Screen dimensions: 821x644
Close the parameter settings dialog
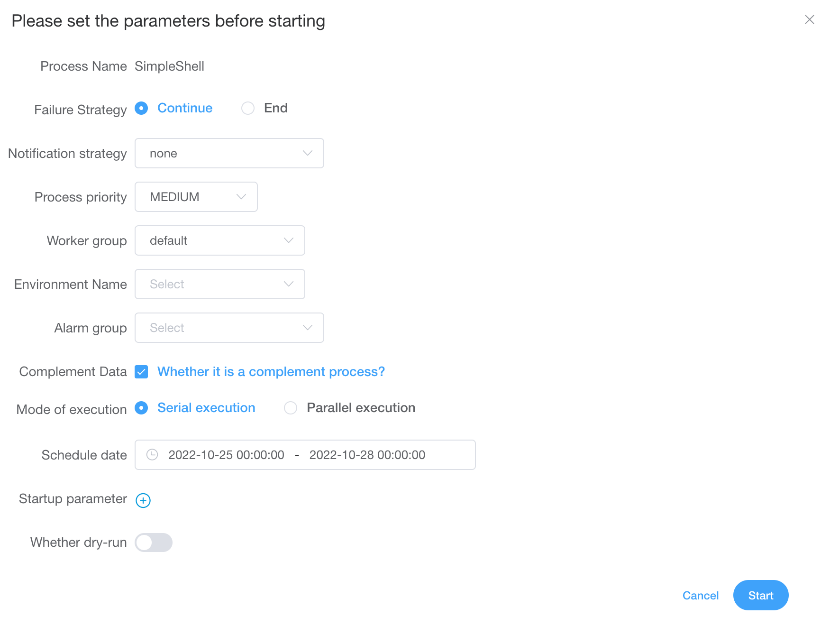[809, 20]
